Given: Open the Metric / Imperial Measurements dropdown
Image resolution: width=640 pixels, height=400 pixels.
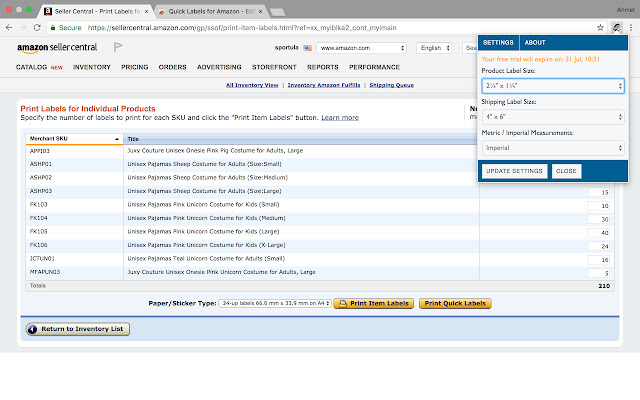Looking at the screenshot, I should click(553, 148).
